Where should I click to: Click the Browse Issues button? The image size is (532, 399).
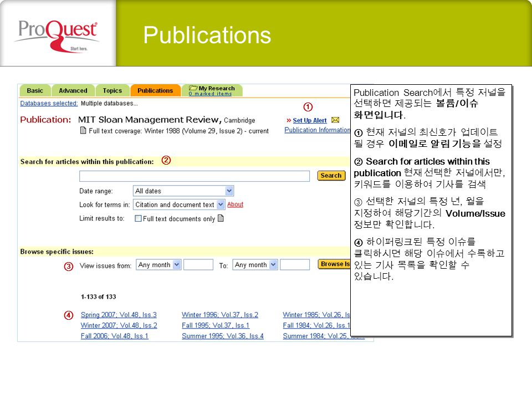(334, 264)
